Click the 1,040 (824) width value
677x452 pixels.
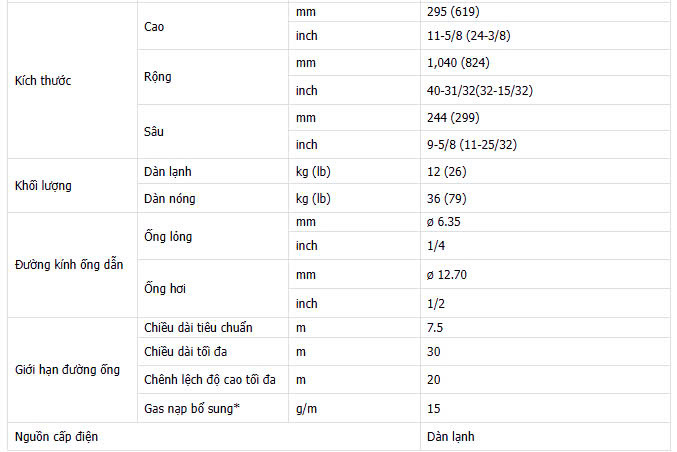[458, 63]
